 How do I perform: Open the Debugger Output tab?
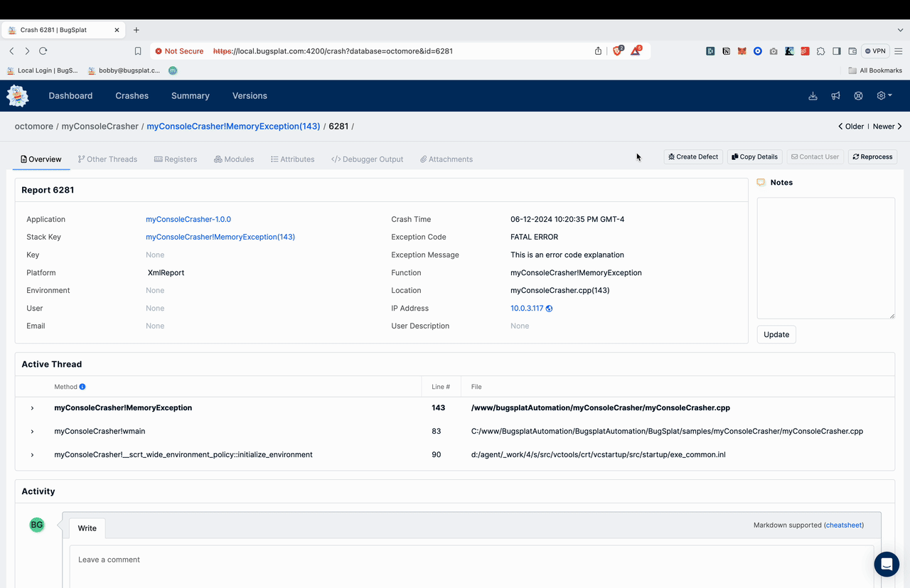click(367, 159)
